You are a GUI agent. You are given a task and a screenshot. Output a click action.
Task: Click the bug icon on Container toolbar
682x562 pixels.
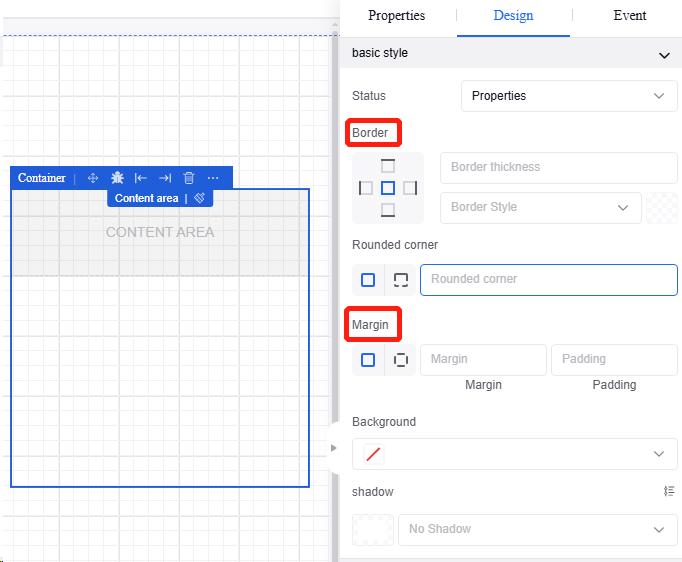[117, 178]
